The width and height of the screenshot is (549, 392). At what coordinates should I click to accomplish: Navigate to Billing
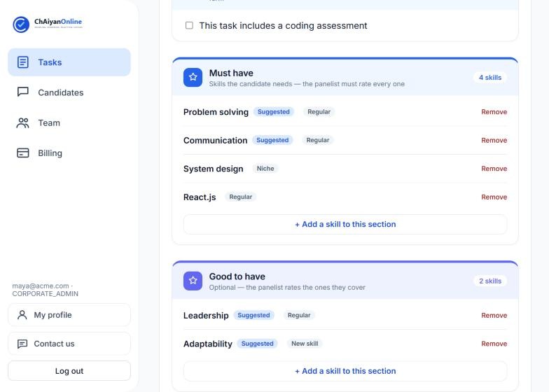click(x=69, y=153)
